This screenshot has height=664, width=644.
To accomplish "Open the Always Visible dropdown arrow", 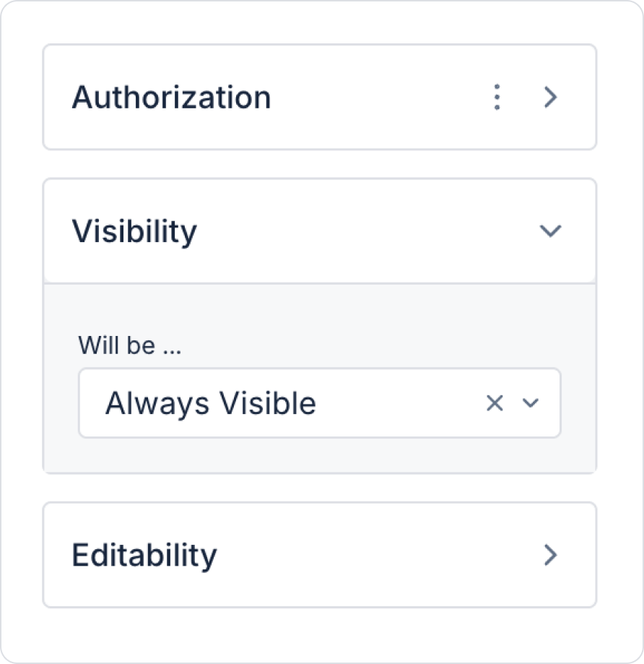I will point(531,403).
